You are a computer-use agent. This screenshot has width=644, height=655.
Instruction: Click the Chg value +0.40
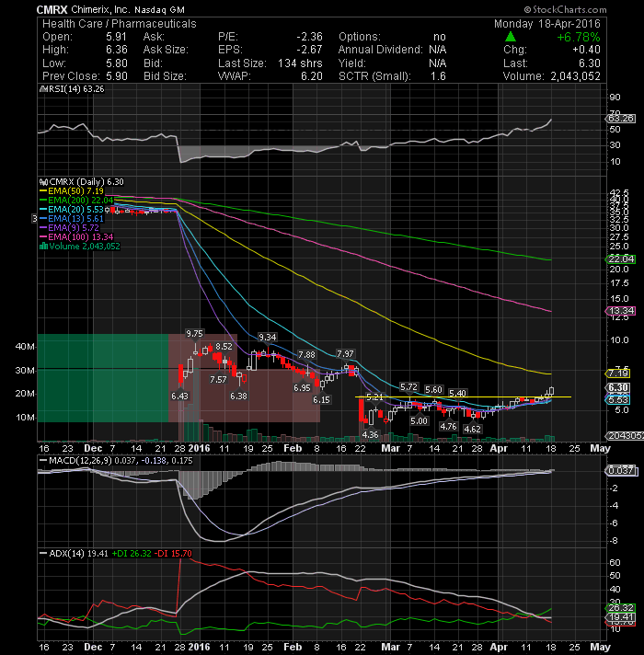586,50
